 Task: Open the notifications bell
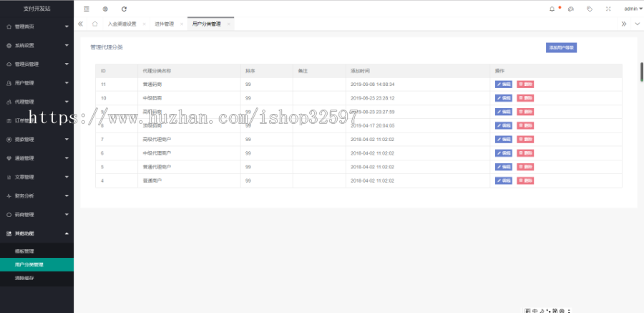point(552,9)
